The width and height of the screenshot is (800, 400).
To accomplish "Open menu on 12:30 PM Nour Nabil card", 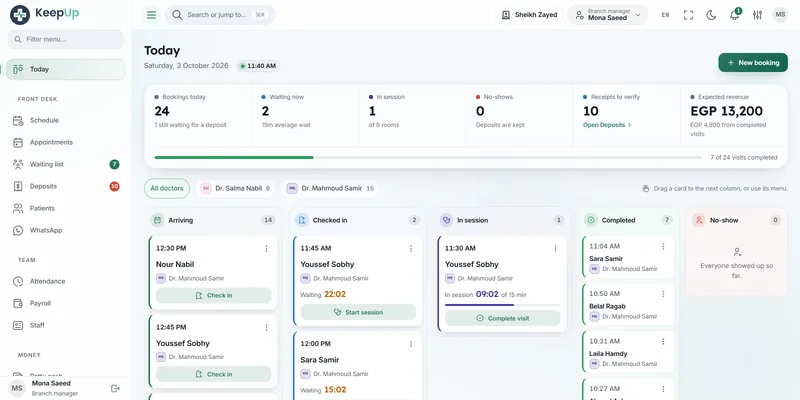I will pyautogui.click(x=266, y=248).
